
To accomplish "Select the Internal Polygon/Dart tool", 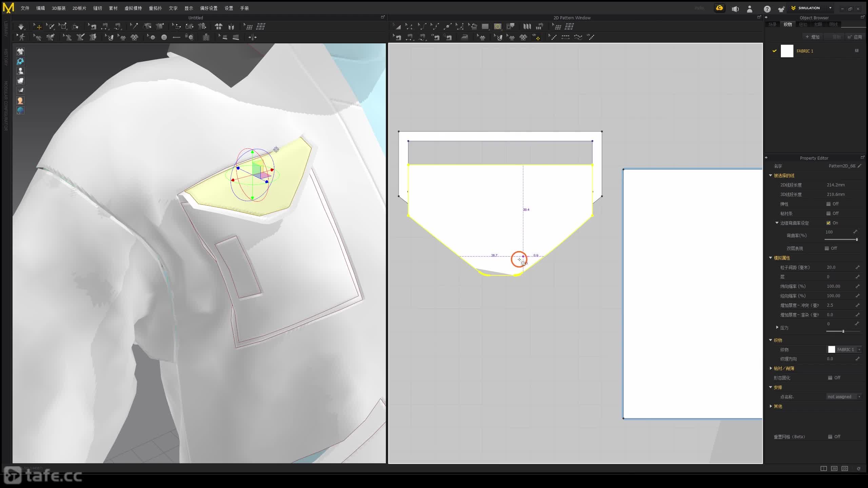I will [510, 26].
